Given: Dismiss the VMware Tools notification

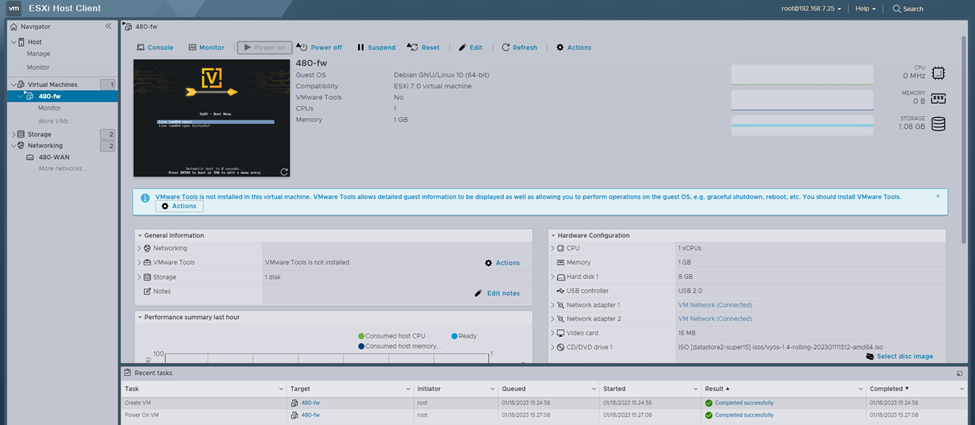Looking at the screenshot, I should click(x=938, y=196).
